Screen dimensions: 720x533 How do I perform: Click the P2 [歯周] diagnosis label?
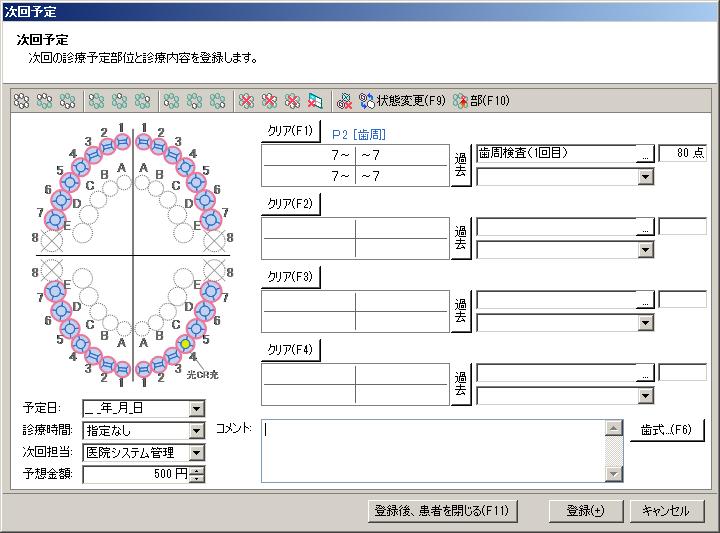(359, 135)
